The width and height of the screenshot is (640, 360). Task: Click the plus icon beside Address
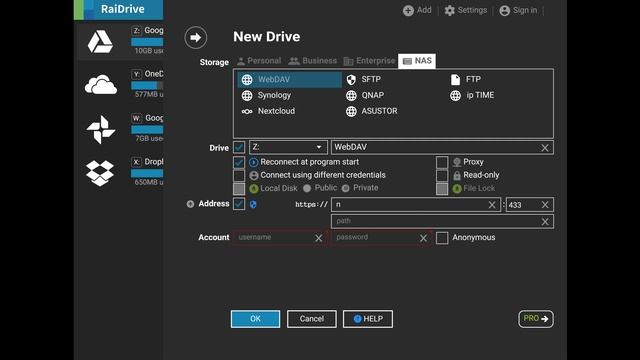click(190, 204)
